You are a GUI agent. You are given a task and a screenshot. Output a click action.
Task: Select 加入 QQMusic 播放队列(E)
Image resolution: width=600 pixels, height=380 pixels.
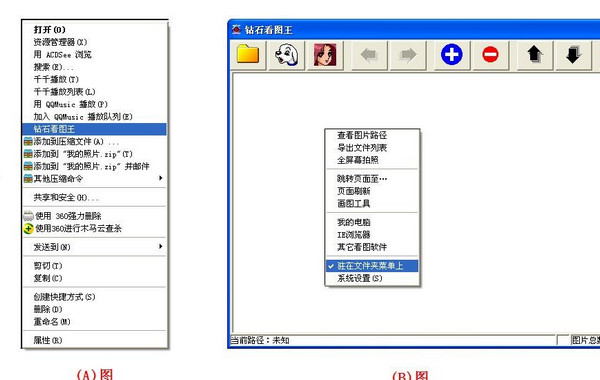(x=95, y=117)
